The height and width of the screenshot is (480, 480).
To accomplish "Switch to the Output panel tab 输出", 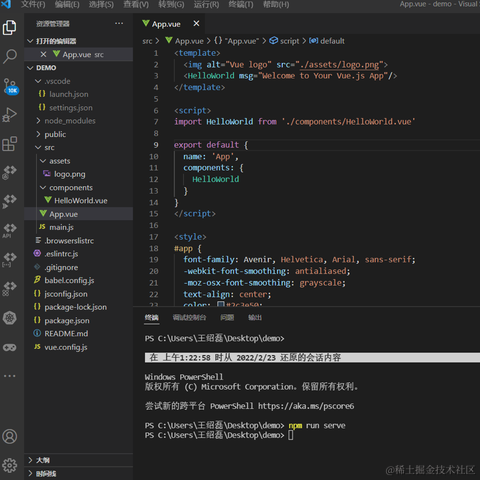I will [255, 318].
